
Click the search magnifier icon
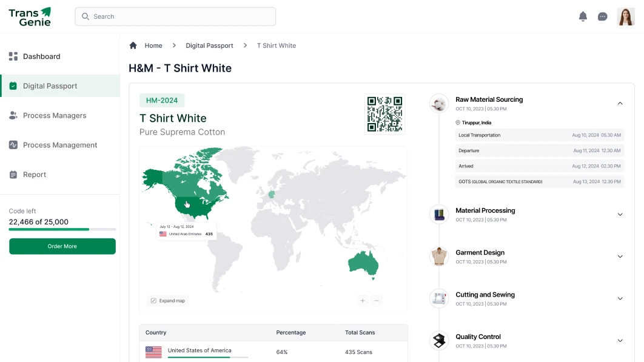point(86,16)
